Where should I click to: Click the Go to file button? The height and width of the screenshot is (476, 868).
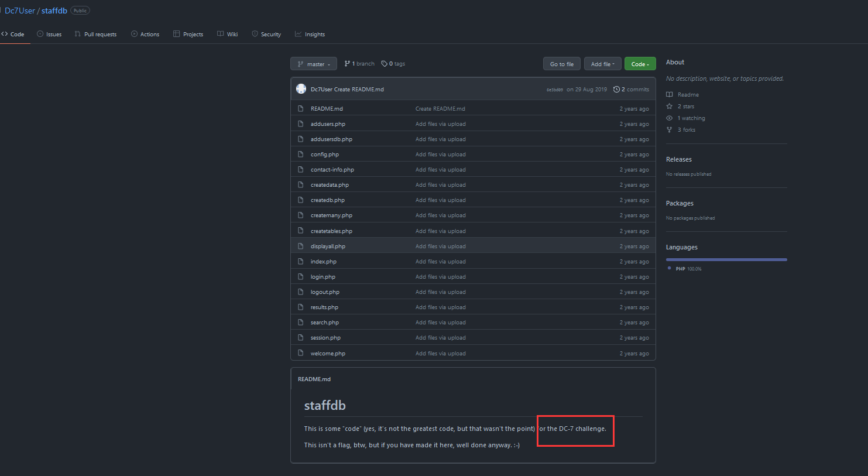click(562, 64)
